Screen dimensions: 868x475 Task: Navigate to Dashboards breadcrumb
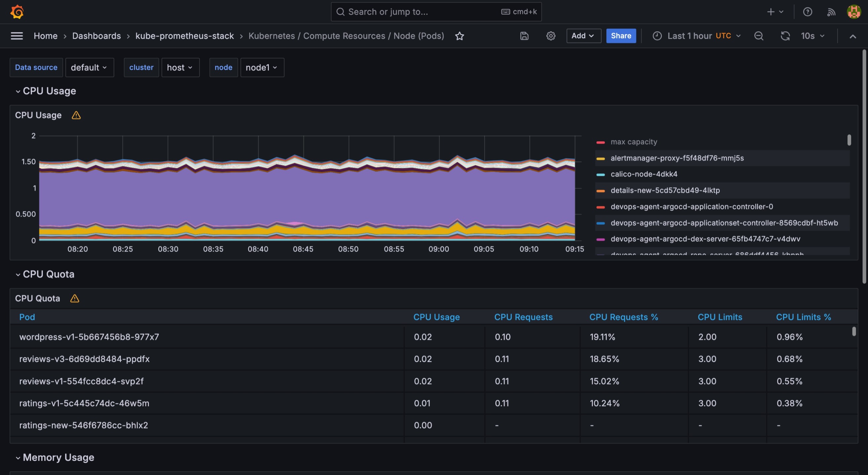96,36
